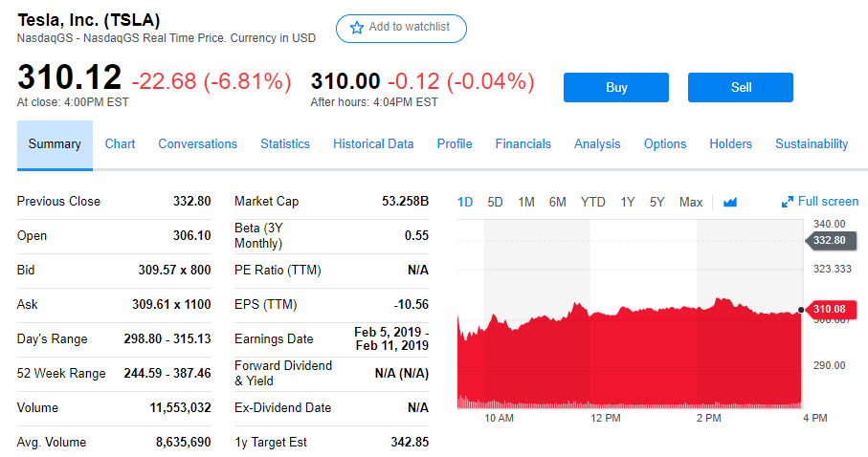This screenshot has width=868, height=457.
Task: Click the 340.00 y-axis label
Action: (830, 224)
